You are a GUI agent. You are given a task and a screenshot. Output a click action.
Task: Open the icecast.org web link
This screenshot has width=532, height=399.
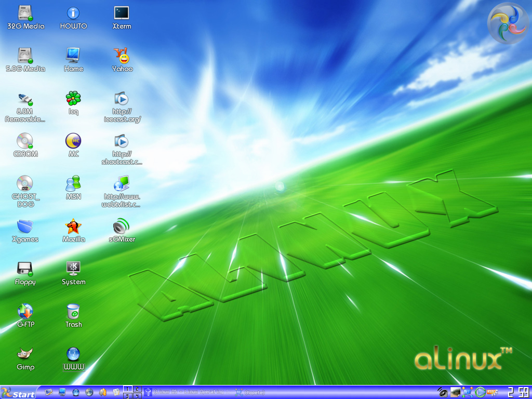pyautogui.click(x=122, y=99)
